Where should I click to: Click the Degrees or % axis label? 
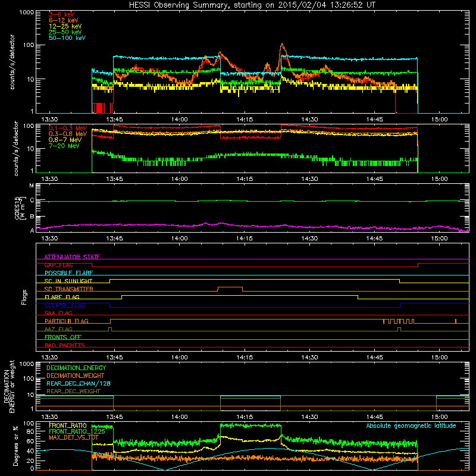click(15, 446)
